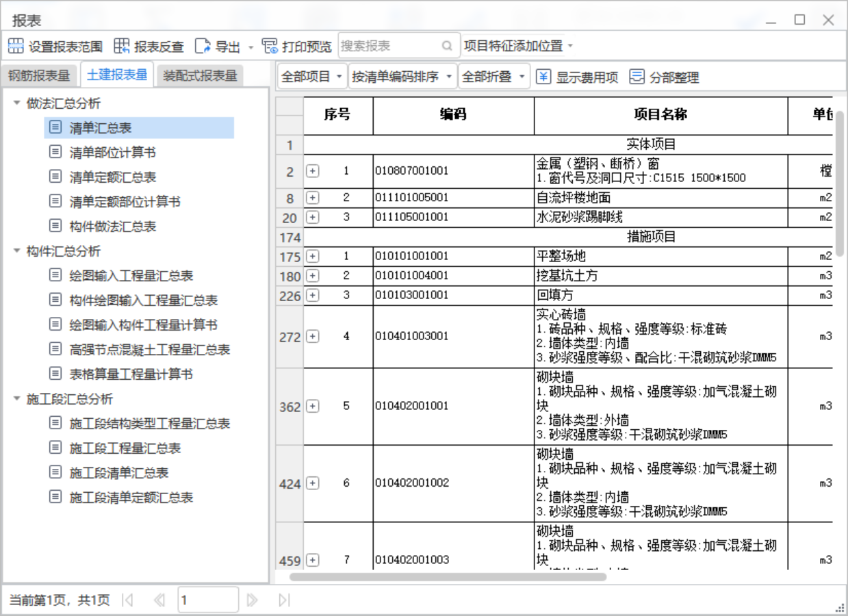Click the document icon beside 高强节点混凝土工程量汇总表
This screenshot has height=616, width=848.
pyautogui.click(x=55, y=349)
